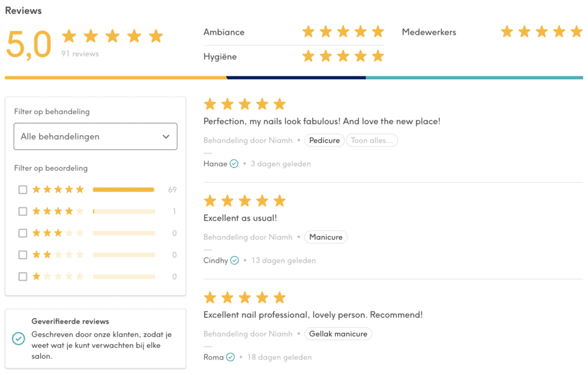Select the Pedicure treatment tag
Image resolution: width=588 pixels, height=375 pixels.
324,140
